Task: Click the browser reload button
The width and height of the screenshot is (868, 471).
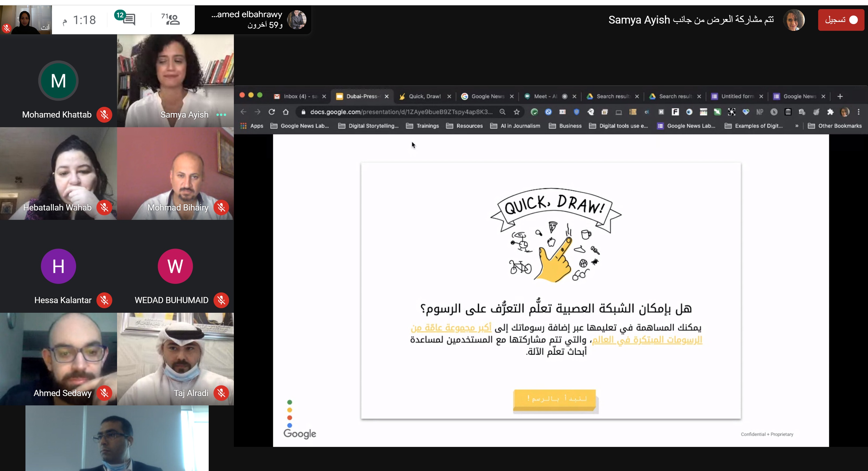Action: click(x=272, y=112)
